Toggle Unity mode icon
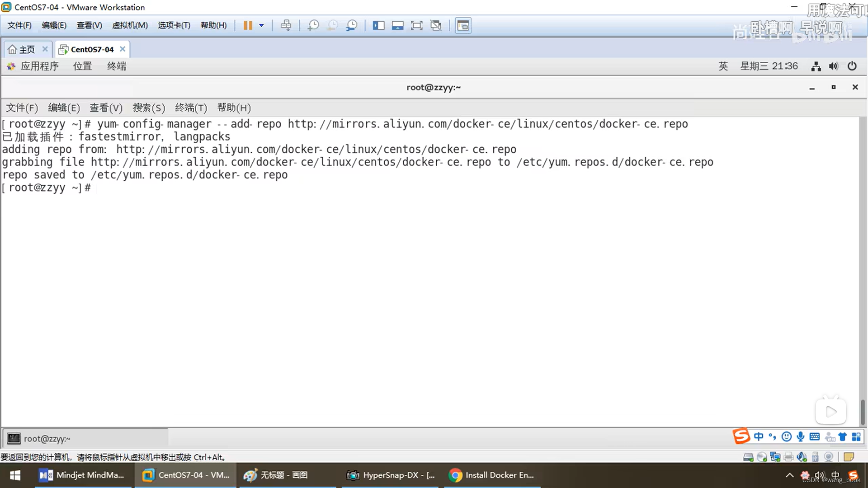 point(436,25)
